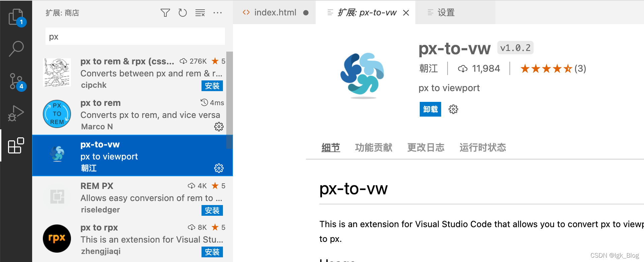Select the Extensions view icon
The width and height of the screenshot is (644, 262).
click(16, 145)
